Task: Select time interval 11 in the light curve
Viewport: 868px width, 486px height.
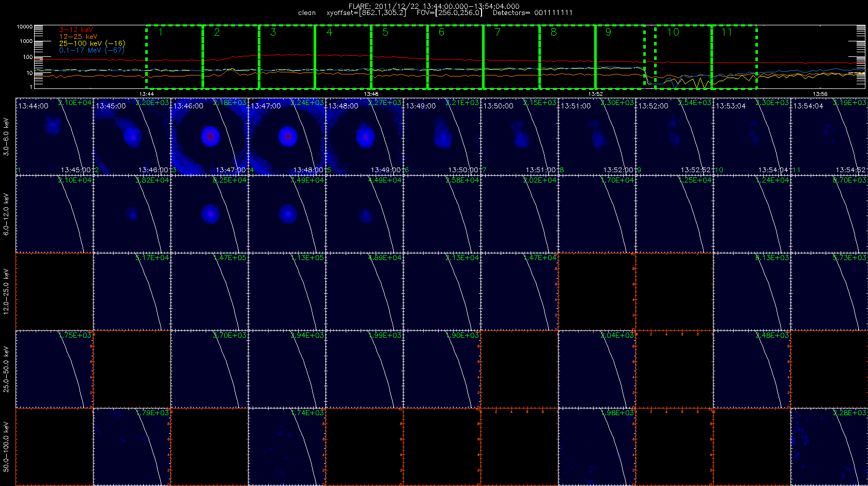Action: tap(734, 56)
